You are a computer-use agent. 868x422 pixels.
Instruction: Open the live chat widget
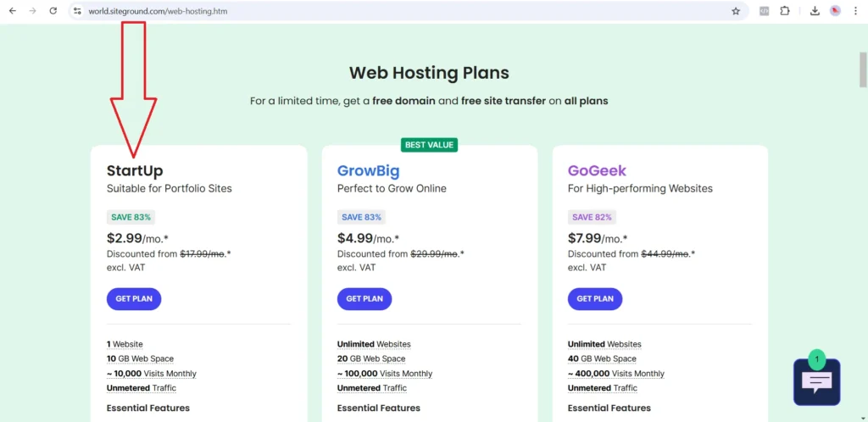816,383
